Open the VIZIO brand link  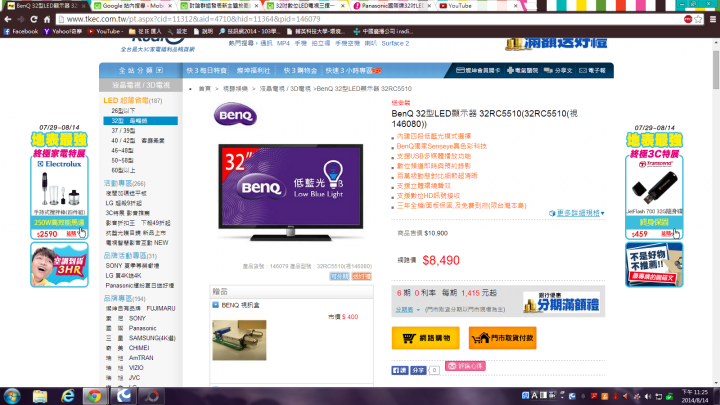124,368
